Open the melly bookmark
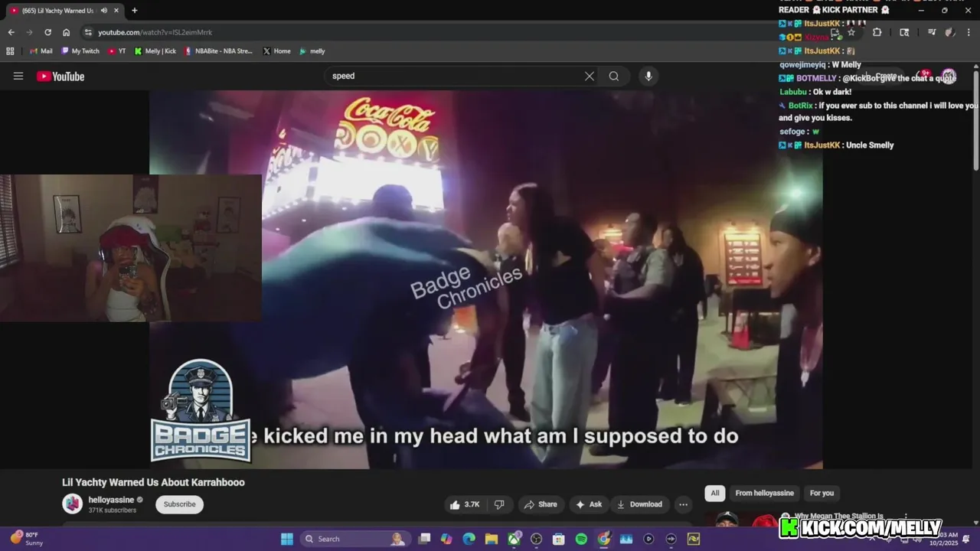Viewport: 980px width, 551px height. coord(312,51)
